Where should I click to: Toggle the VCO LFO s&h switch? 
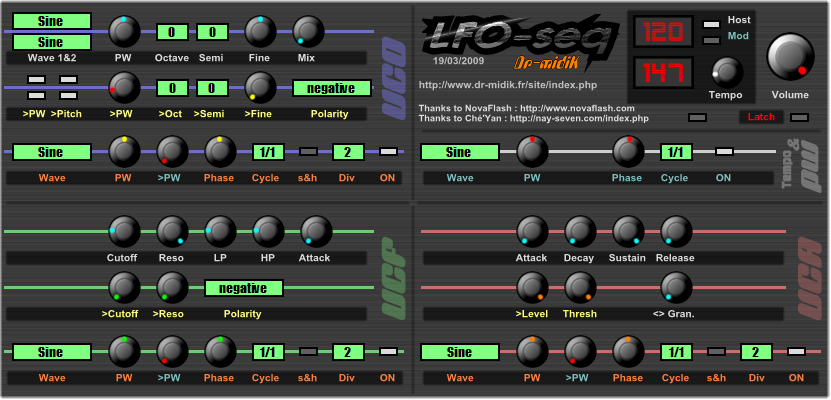[x=308, y=152]
